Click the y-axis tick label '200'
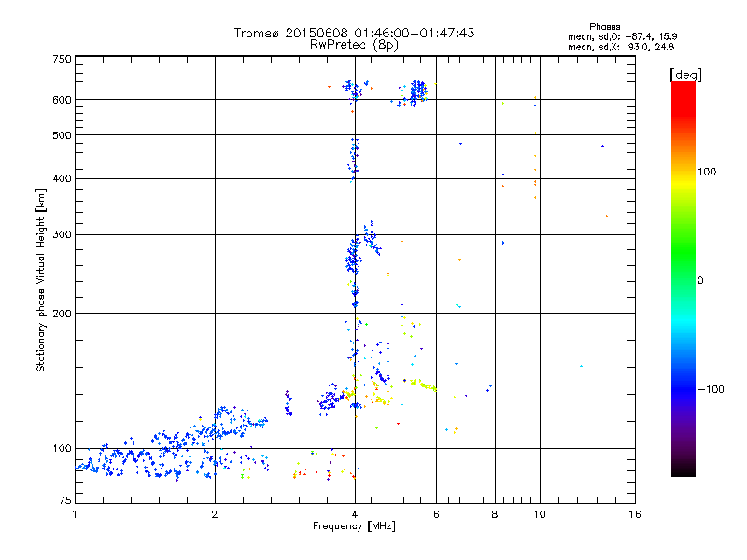 tap(62, 314)
